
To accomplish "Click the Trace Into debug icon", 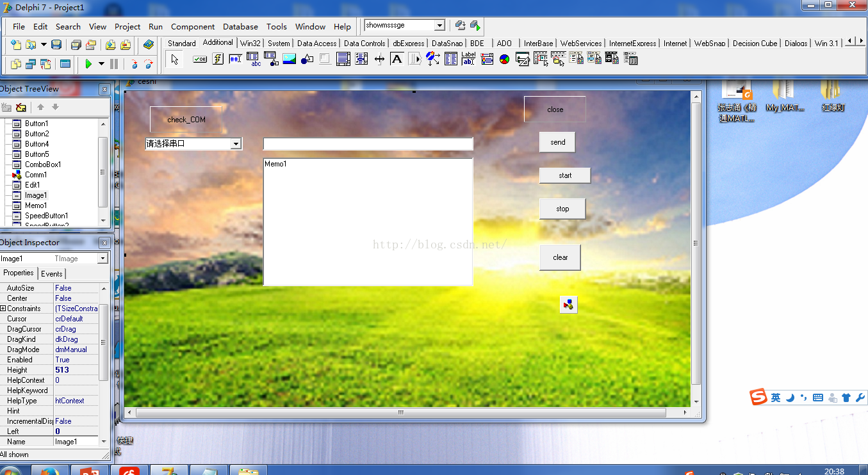I will 134,64.
